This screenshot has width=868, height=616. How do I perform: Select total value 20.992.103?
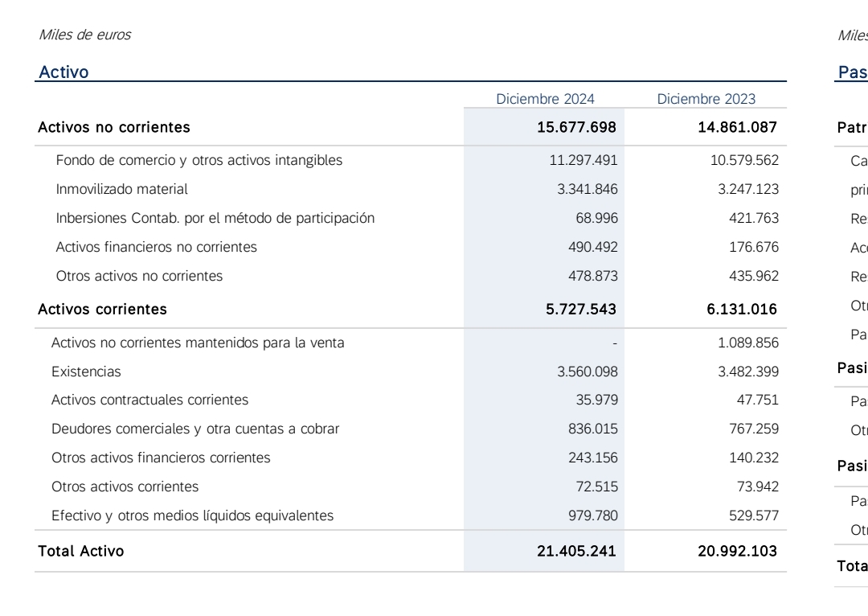click(737, 551)
